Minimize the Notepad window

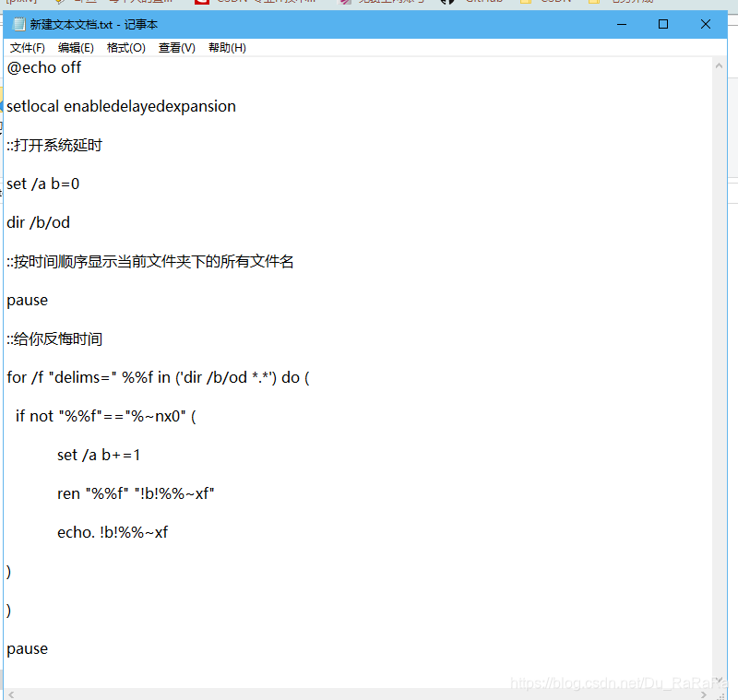[x=621, y=24]
